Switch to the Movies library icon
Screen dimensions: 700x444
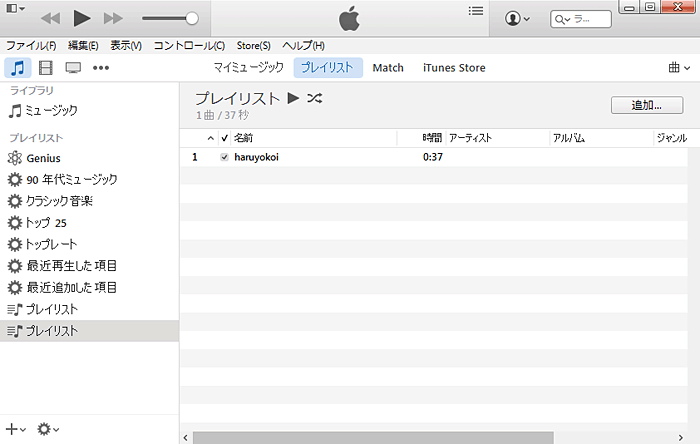coord(46,68)
